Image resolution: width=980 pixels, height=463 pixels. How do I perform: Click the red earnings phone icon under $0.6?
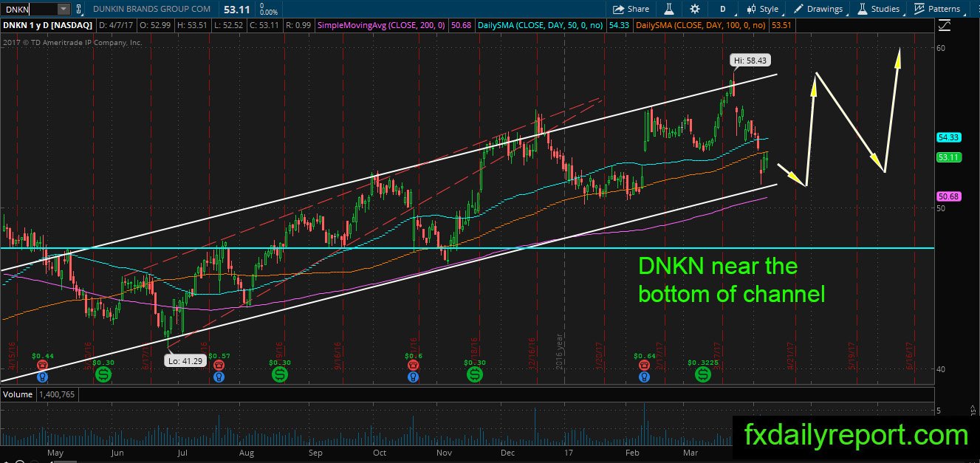pos(413,365)
